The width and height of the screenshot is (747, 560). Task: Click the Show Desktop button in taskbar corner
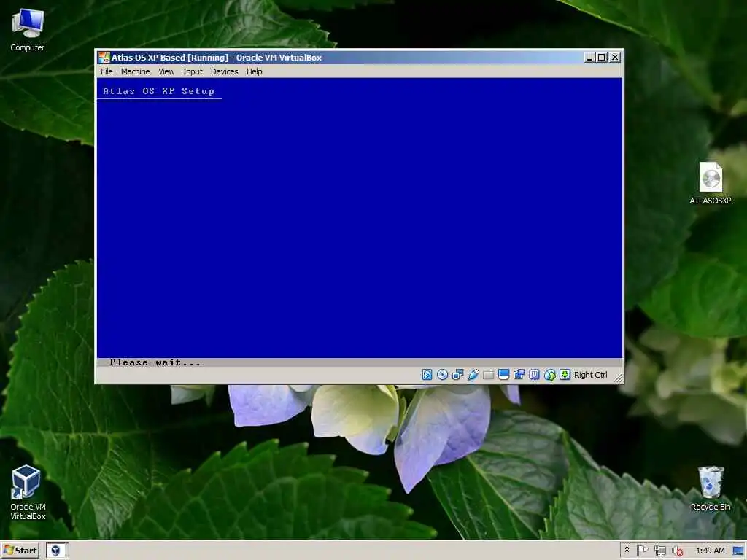pyautogui.click(x=738, y=551)
